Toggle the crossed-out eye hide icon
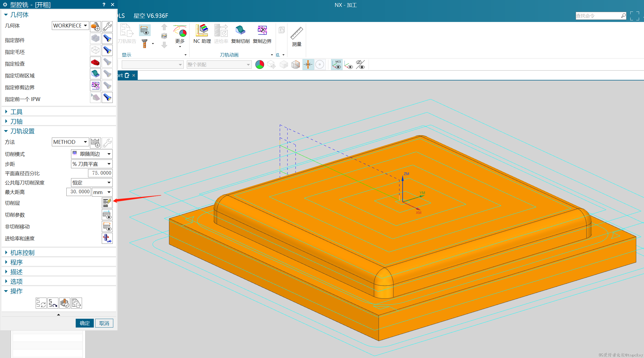The width and height of the screenshot is (644, 358). (x=360, y=65)
